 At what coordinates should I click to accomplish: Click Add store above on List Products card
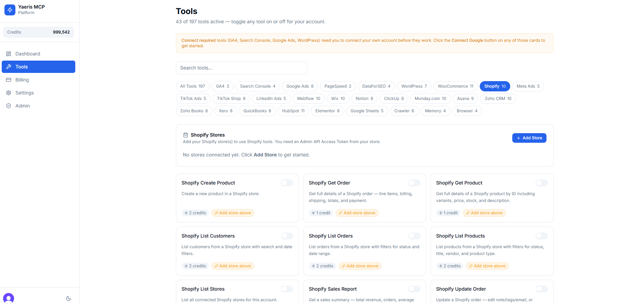487,266
